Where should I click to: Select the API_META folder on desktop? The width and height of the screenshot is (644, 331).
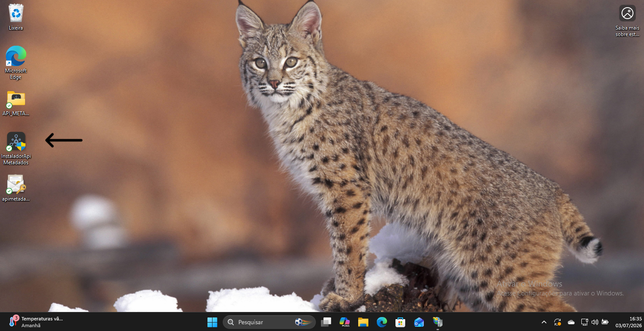coord(16,103)
